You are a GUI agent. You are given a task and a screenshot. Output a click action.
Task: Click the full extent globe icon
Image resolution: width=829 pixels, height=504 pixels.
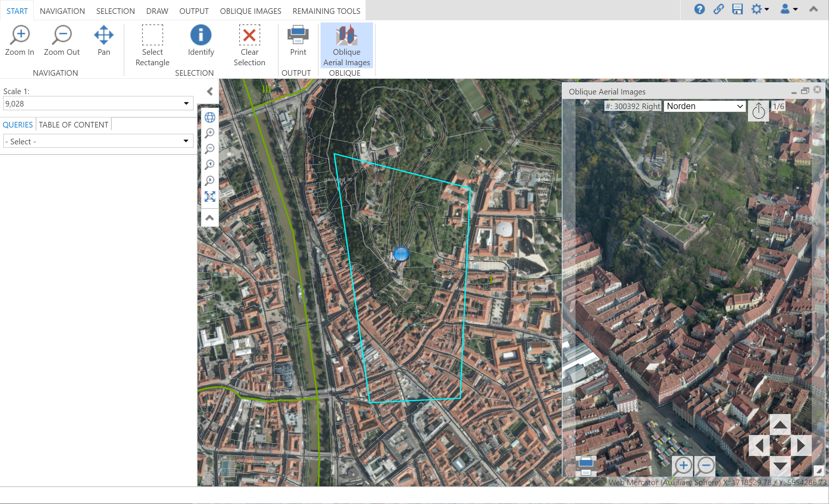pos(210,117)
